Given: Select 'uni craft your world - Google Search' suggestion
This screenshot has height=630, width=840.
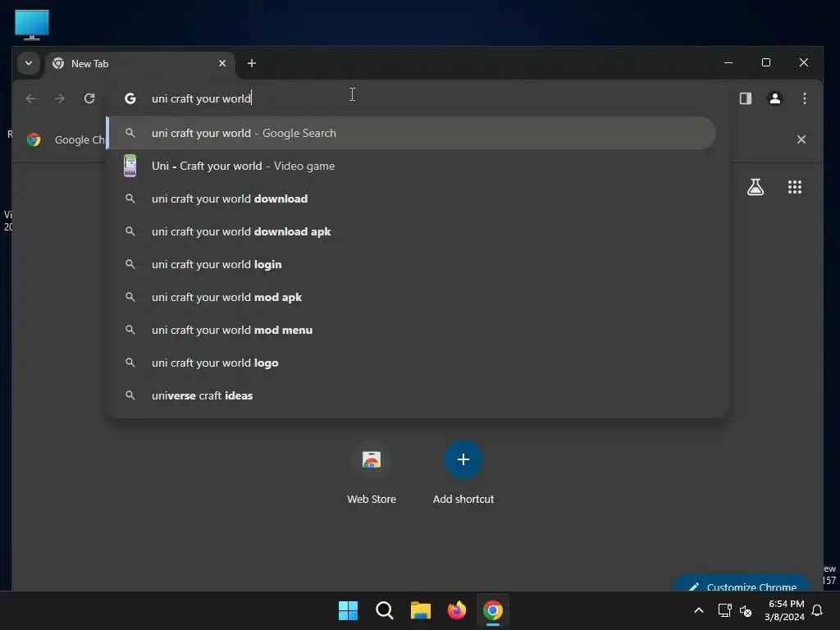Looking at the screenshot, I should tap(412, 133).
